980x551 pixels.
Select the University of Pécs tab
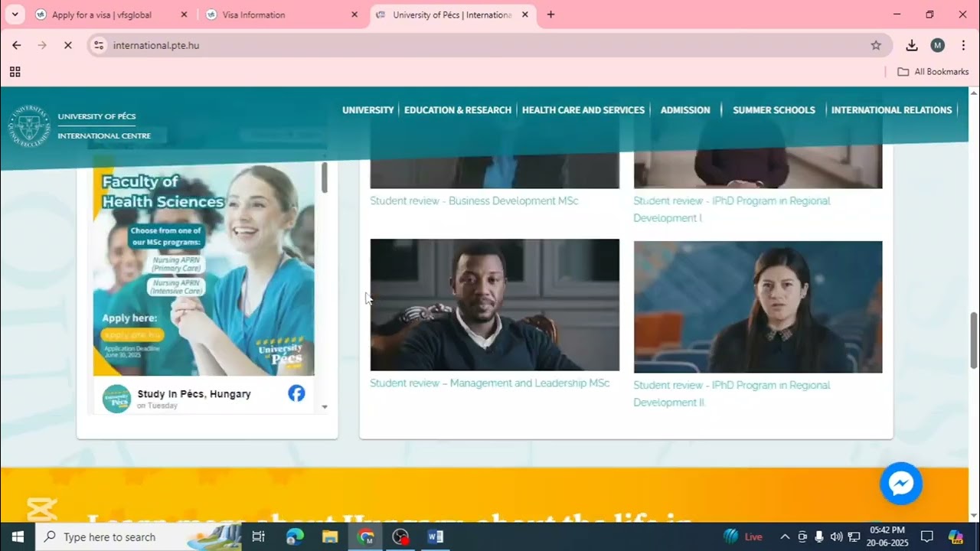(452, 15)
